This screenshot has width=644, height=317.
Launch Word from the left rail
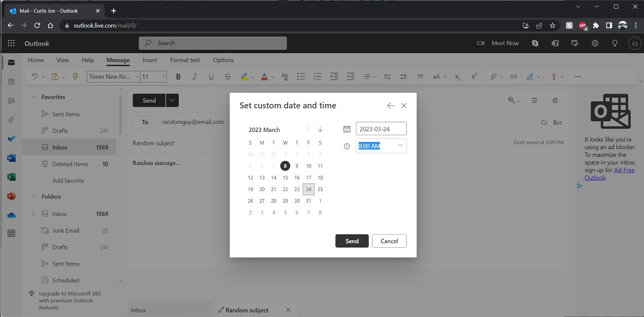(11, 158)
